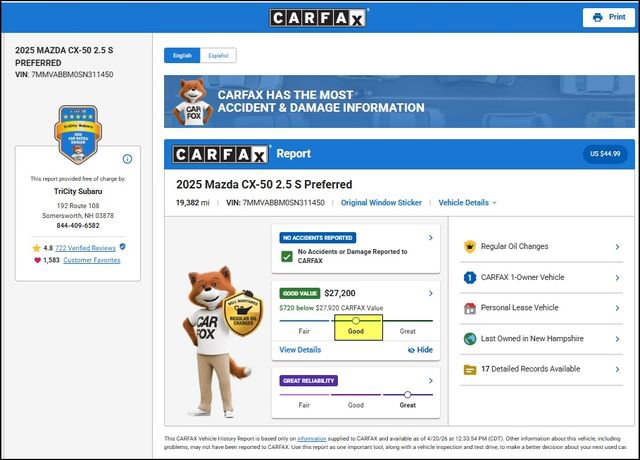Open the dealer info circle icon
The width and height of the screenshot is (640, 460).
tap(127, 159)
